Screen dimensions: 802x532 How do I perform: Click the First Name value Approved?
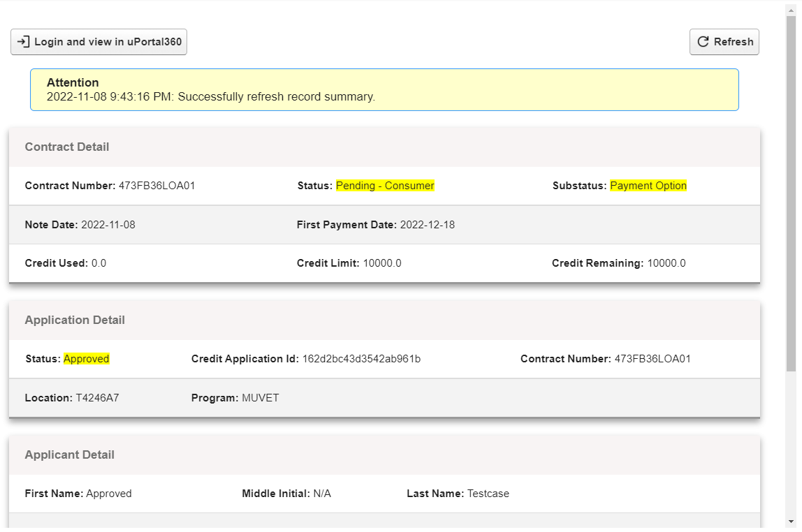click(109, 494)
